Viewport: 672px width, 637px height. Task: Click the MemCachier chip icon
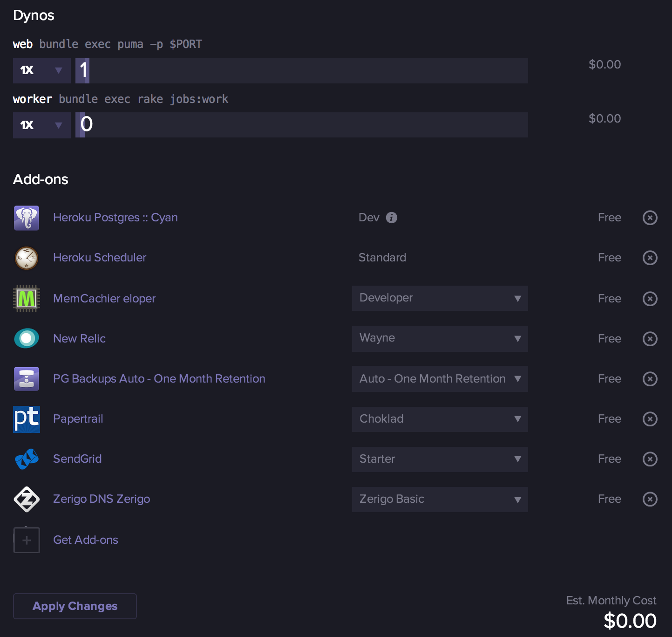click(27, 298)
